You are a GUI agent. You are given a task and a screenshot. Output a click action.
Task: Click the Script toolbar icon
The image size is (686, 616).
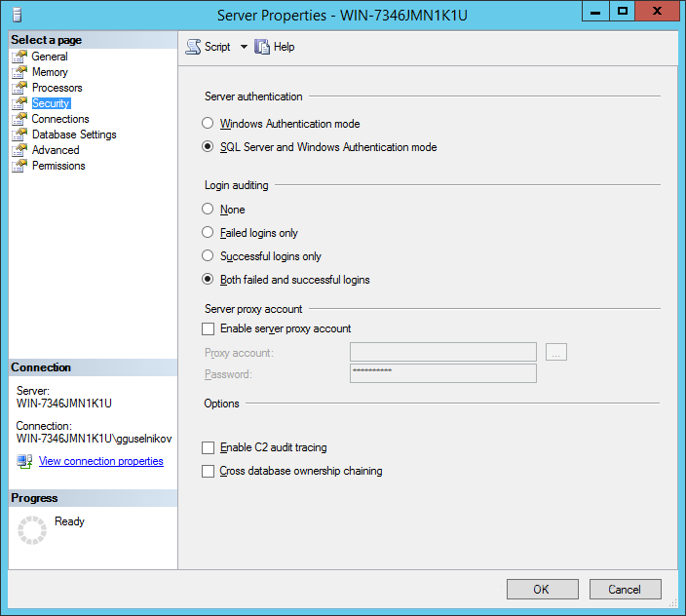[x=193, y=47]
